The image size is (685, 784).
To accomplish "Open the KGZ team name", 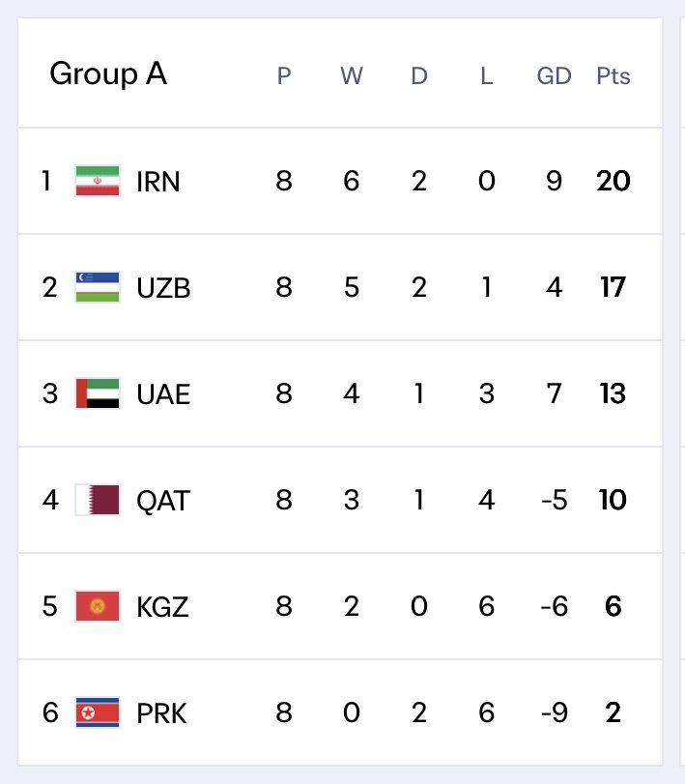I will click(x=162, y=607).
